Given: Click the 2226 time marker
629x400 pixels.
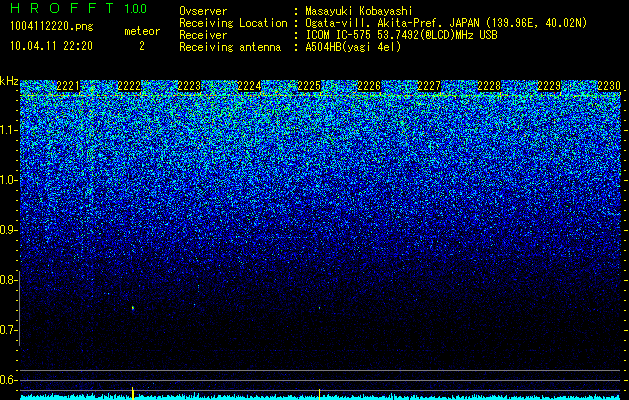Looking at the screenshot, I should (x=369, y=86).
